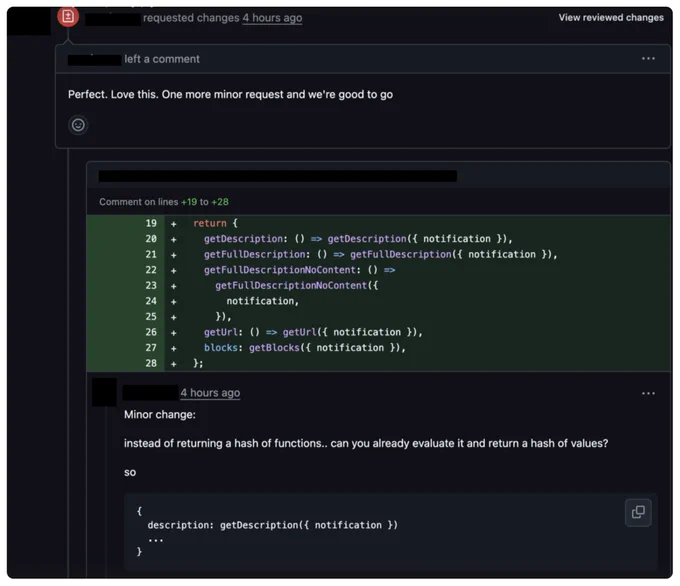Screen dimensions: 680x586
Task: Click 'getFullDescriptionNoContent: () =>' on line 22
Action: (299, 270)
